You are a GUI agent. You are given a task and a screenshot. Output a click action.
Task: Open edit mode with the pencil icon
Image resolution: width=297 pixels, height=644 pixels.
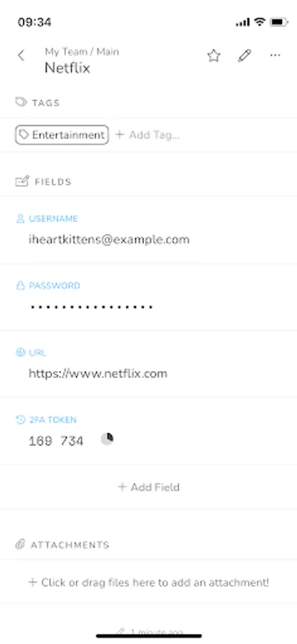pyautogui.click(x=245, y=55)
